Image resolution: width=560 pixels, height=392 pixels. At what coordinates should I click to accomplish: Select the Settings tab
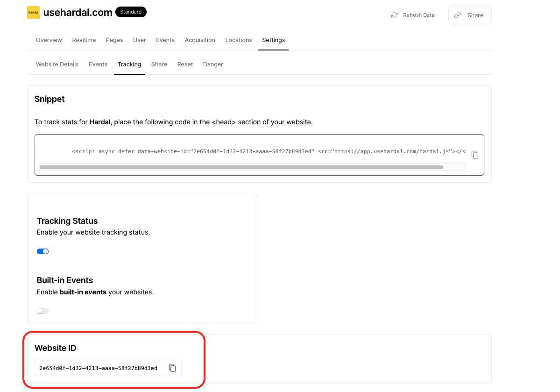(274, 40)
